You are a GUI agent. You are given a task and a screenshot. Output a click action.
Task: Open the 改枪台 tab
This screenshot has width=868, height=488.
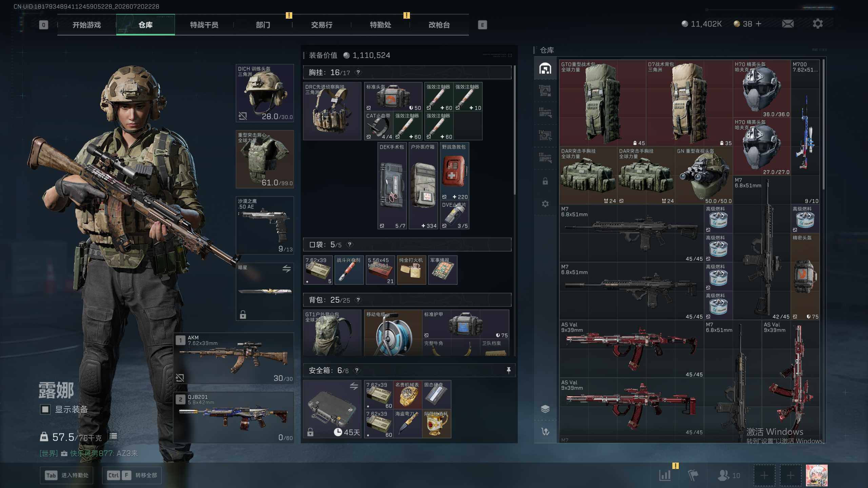439,25
